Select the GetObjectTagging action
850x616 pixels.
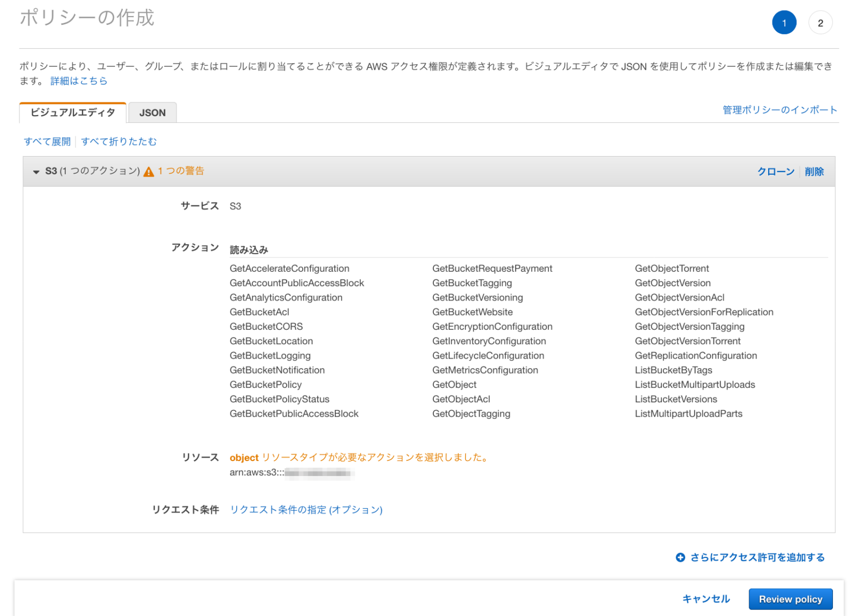pyautogui.click(x=471, y=413)
